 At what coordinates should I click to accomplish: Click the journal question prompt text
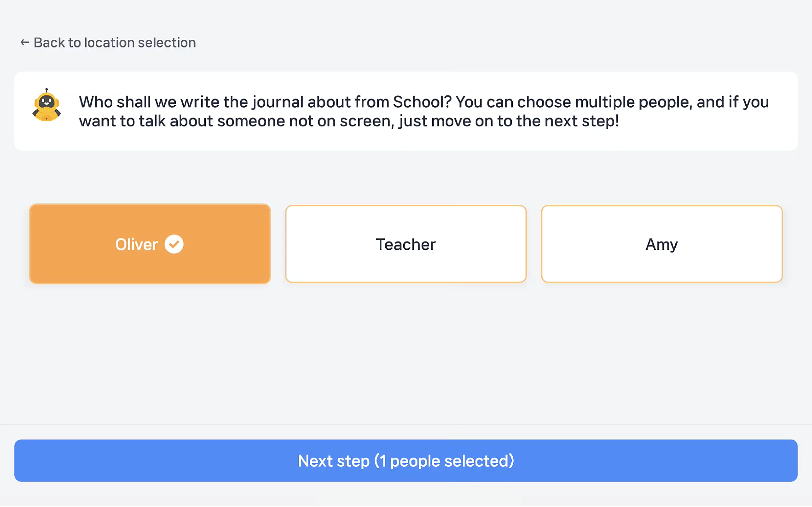[x=424, y=111]
